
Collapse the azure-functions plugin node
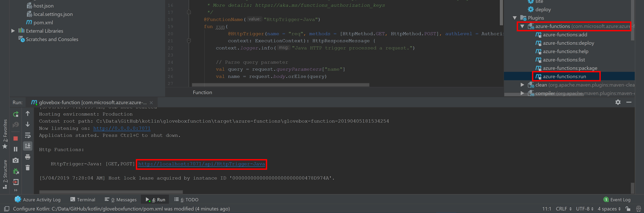click(522, 26)
